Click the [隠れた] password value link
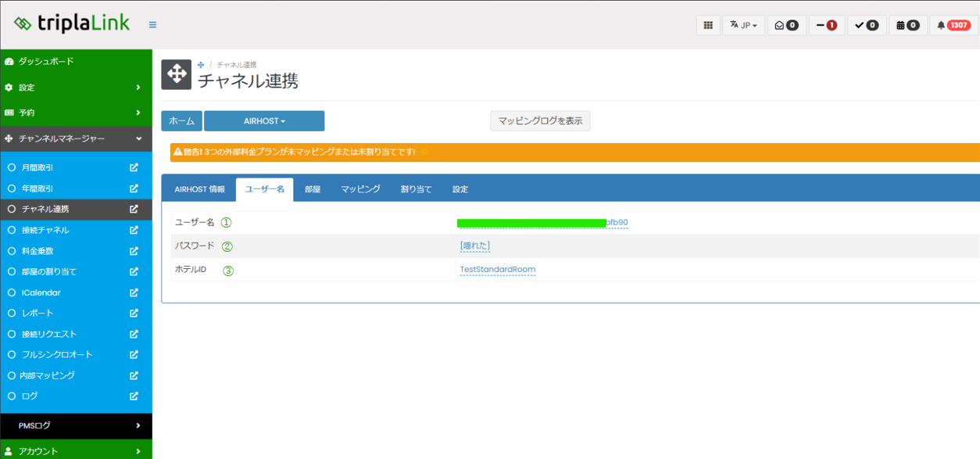This screenshot has height=459, width=980. point(475,246)
